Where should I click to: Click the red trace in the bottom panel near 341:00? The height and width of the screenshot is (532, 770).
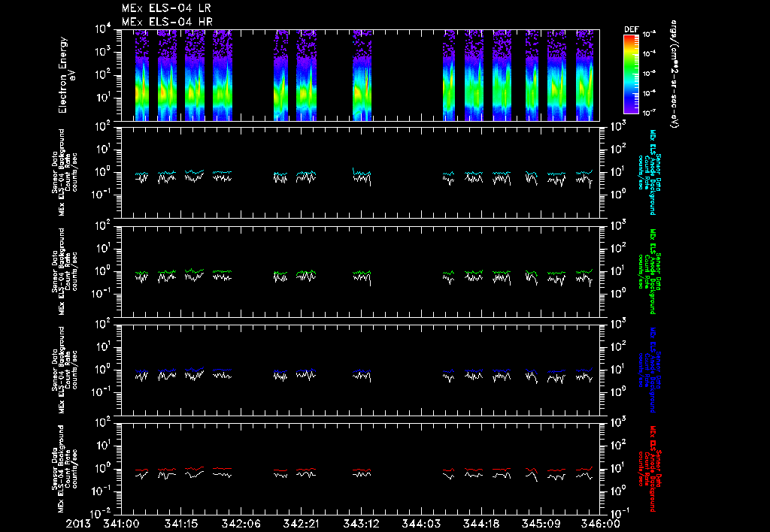click(x=141, y=470)
